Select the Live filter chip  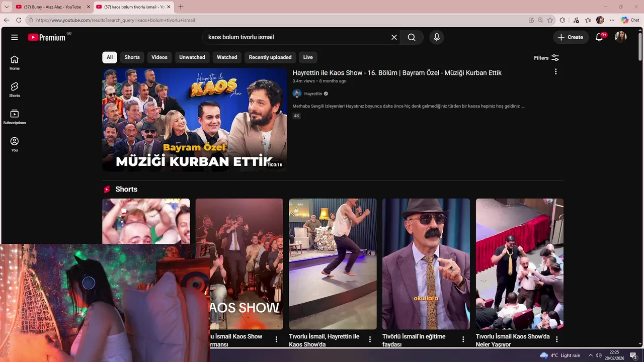pos(308,57)
